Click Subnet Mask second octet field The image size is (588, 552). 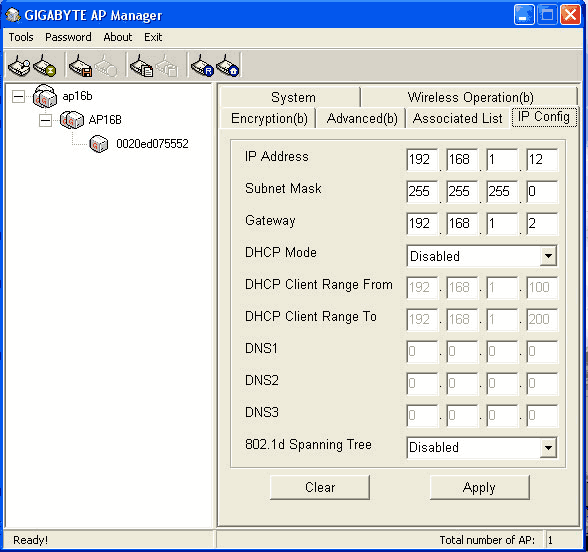coord(462,192)
